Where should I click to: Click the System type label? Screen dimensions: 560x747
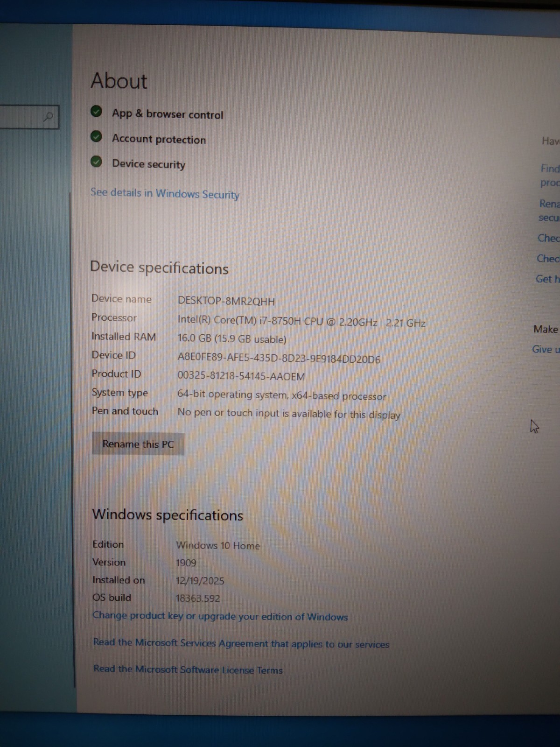tap(120, 393)
